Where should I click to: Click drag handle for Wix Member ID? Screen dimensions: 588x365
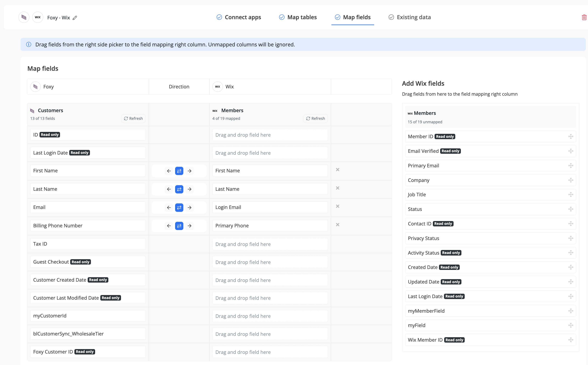click(x=571, y=340)
